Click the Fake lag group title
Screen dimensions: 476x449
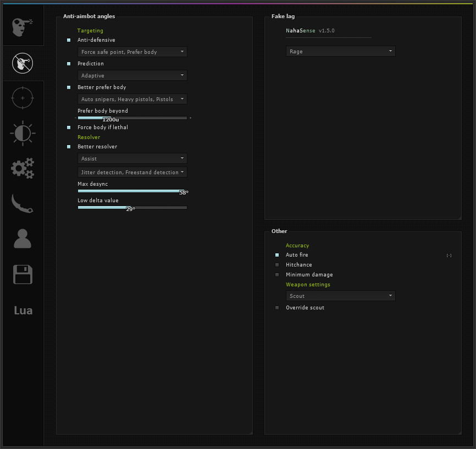[283, 16]
